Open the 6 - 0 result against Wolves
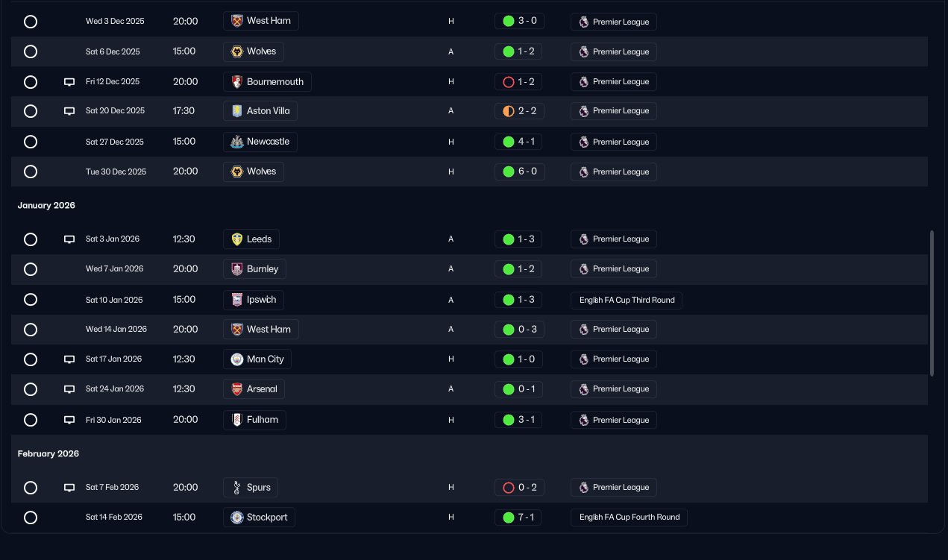This screenshot has height=560, width=948. pyautogui.click(x=520, y=172)
